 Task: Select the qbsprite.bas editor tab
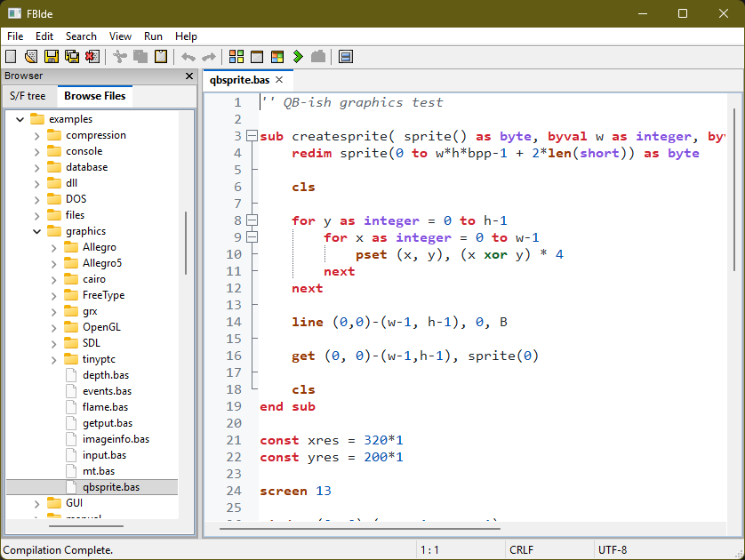tap(239, 80)
